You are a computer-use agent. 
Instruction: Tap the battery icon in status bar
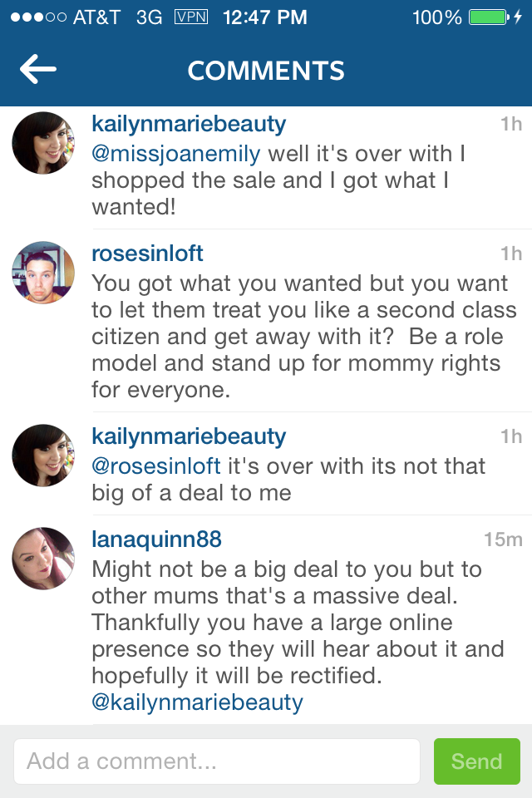pyautogui.click(x=488, y=17)
